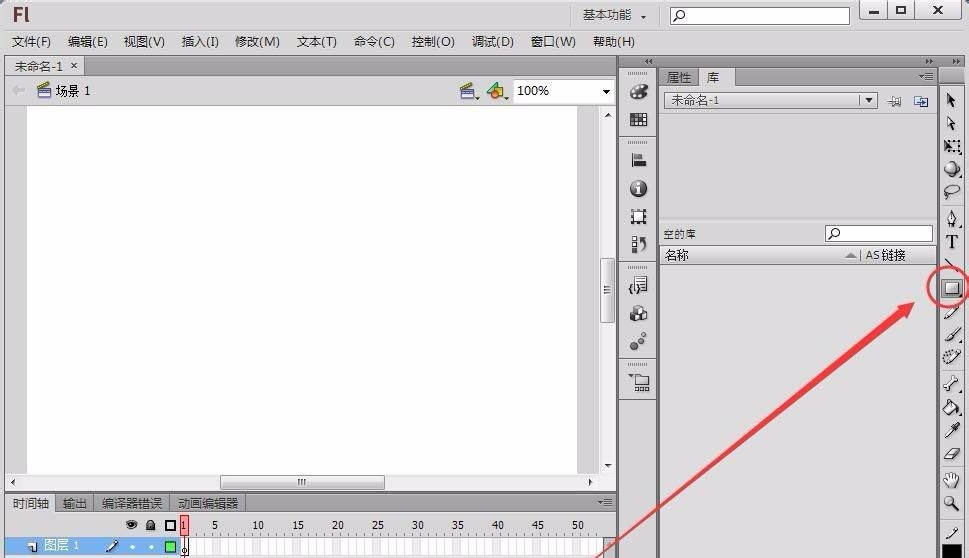
Task: Switch to the 编译器错误 tab
Action: coord(132,504)
